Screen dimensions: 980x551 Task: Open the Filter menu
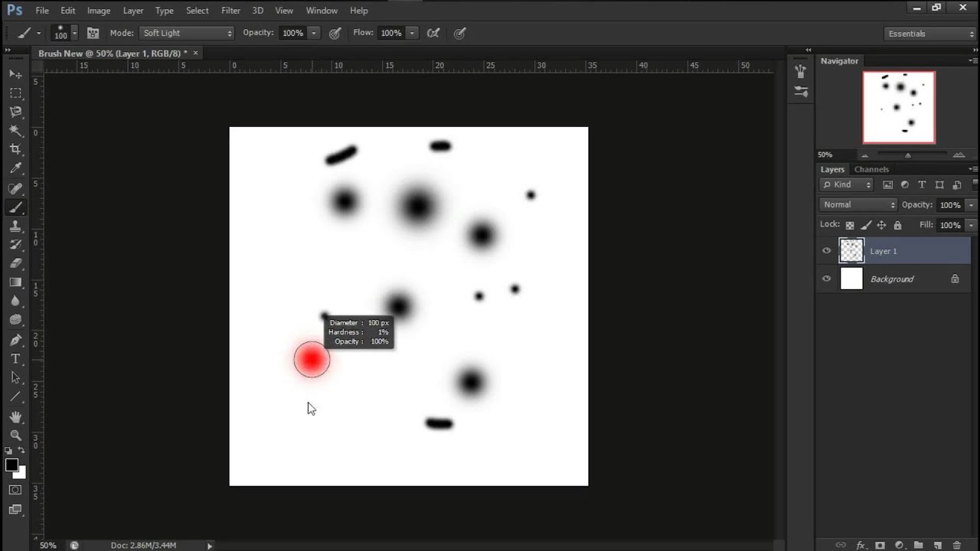click(x=230, y=11)
